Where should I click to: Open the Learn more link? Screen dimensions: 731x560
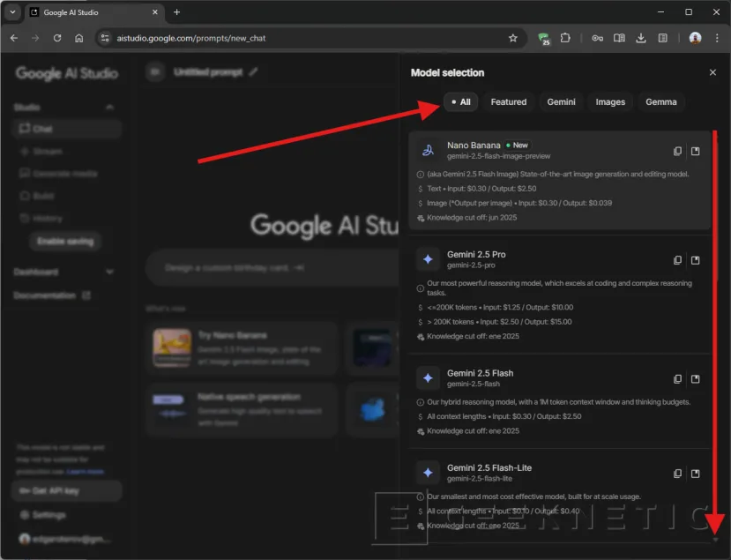[x=85, y=472]
